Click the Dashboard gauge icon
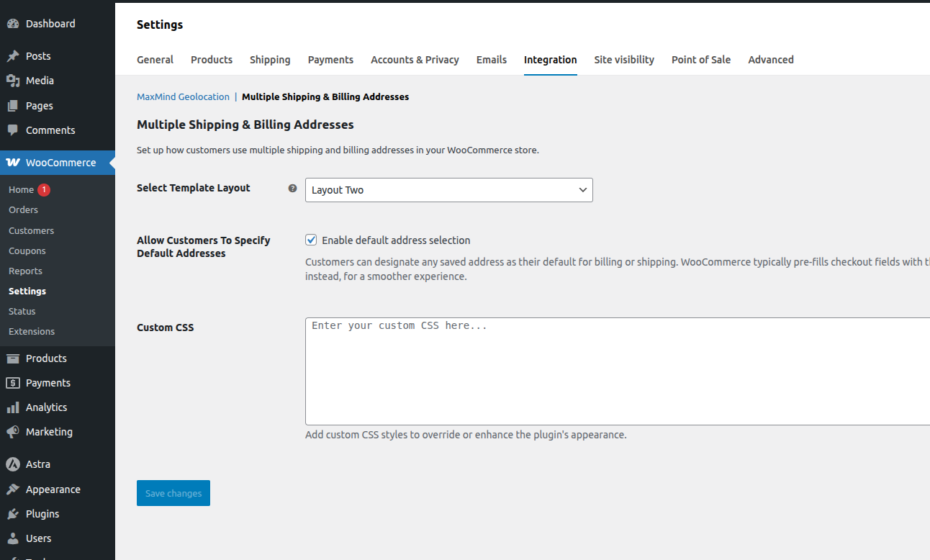 pyautogui.click(x=13, y=24)
